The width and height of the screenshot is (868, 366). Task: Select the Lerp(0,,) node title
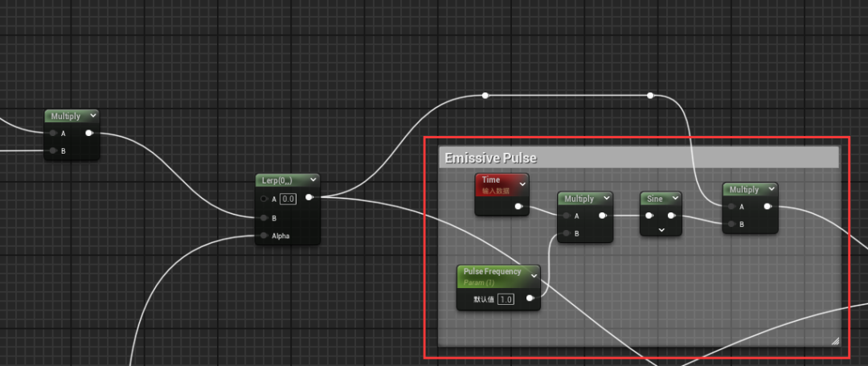[277, 180]
